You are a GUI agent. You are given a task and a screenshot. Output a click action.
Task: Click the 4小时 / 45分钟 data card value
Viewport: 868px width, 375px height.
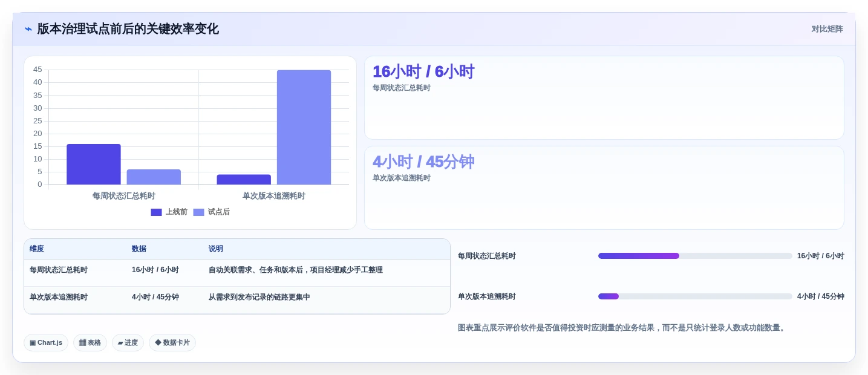pyautogui.click(x=423, y=161)
